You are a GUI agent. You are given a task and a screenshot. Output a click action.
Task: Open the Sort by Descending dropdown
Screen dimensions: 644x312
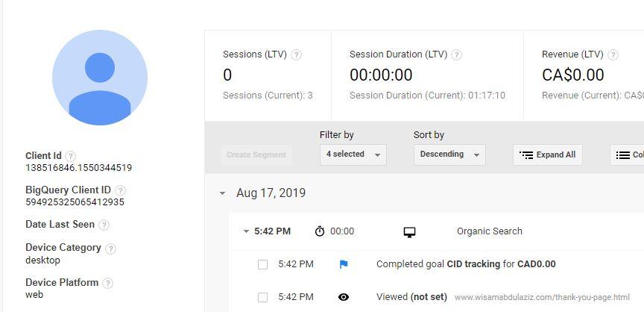(449, 155)
